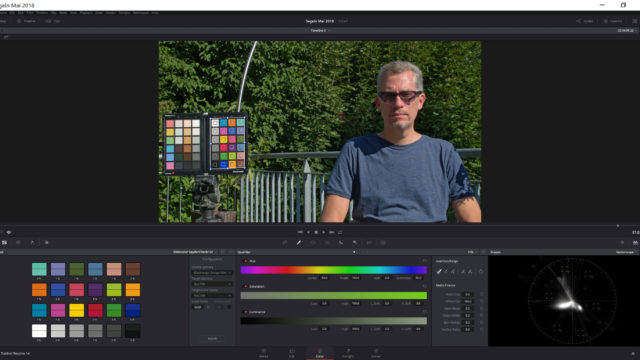
Task: Switch to the Deliver page tab
Action: coord(376,353)
